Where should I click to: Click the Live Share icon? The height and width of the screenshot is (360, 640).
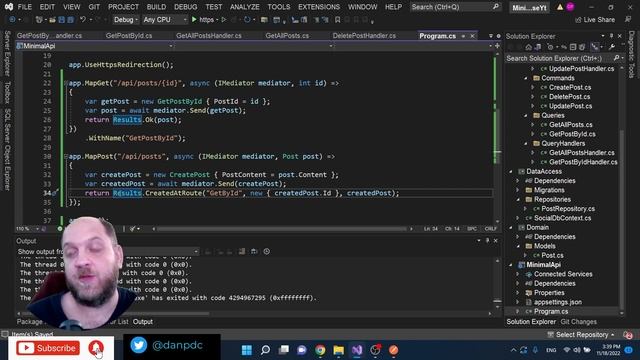(578, 20)
